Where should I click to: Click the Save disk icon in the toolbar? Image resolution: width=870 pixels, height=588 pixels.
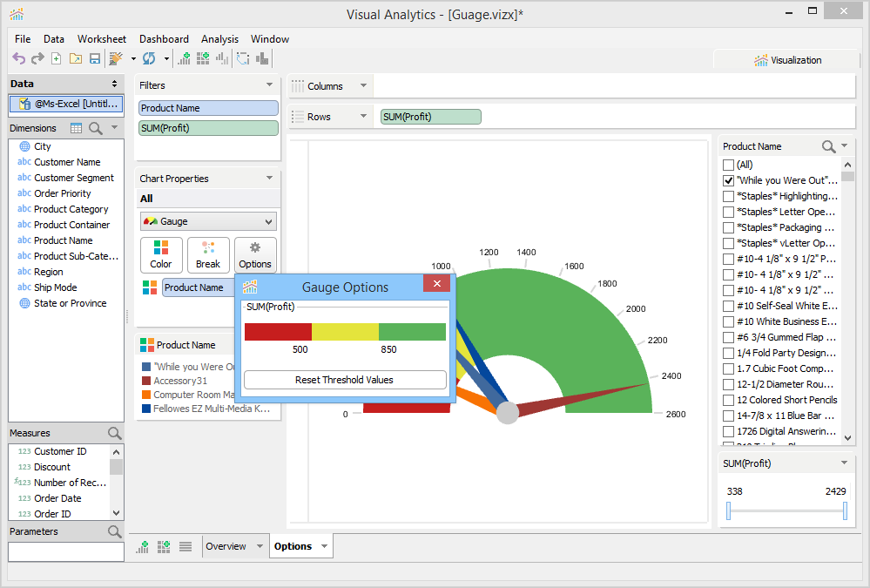coord(95,58)
